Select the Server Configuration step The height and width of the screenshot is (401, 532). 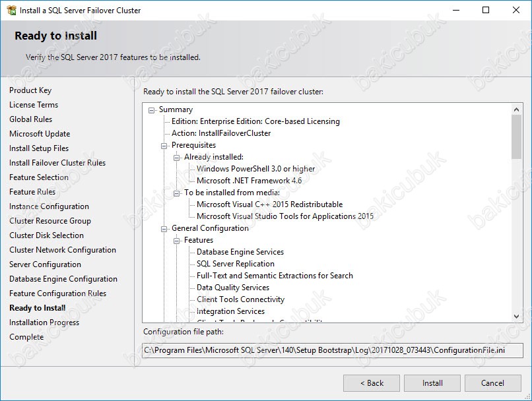tap(45, 264)
